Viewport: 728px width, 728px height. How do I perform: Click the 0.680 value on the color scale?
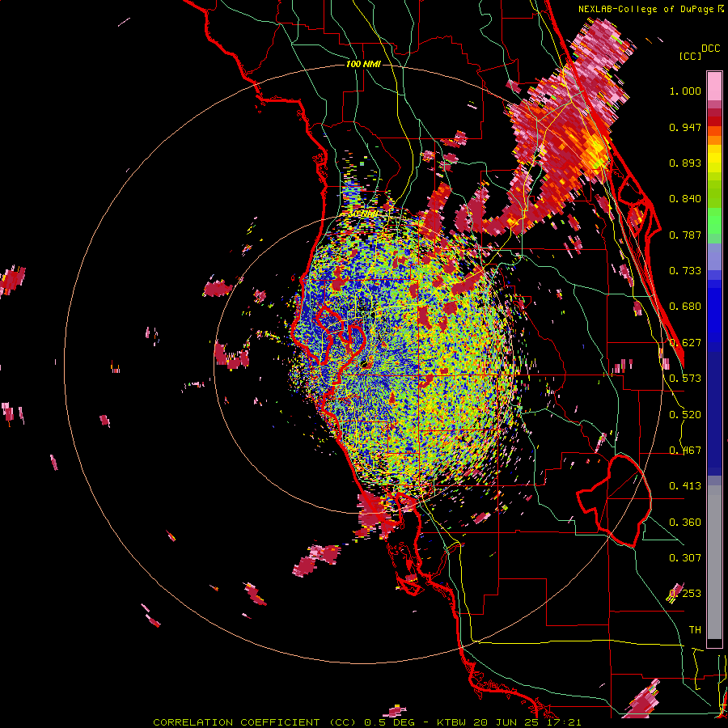[685, 307]
